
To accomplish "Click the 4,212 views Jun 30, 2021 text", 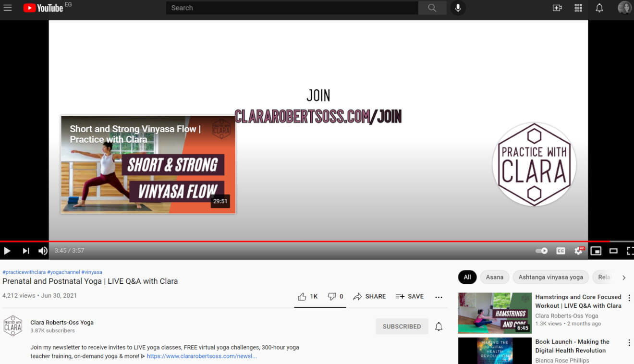I will coord(39,296).
